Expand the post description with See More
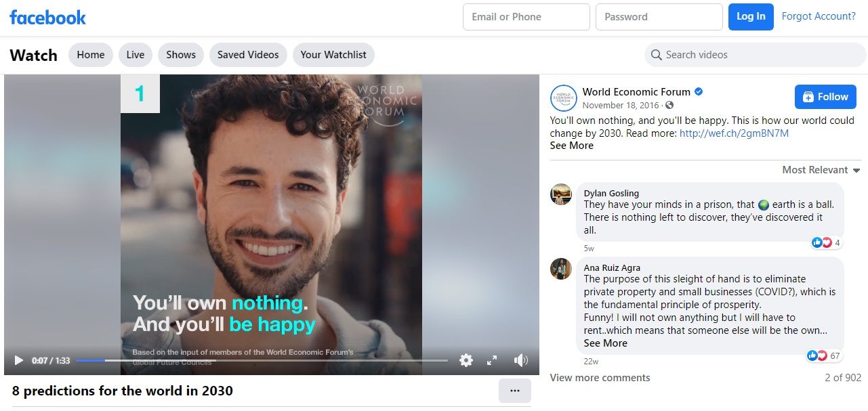Viewport: 868px width, 411px height. coord(571,146)
